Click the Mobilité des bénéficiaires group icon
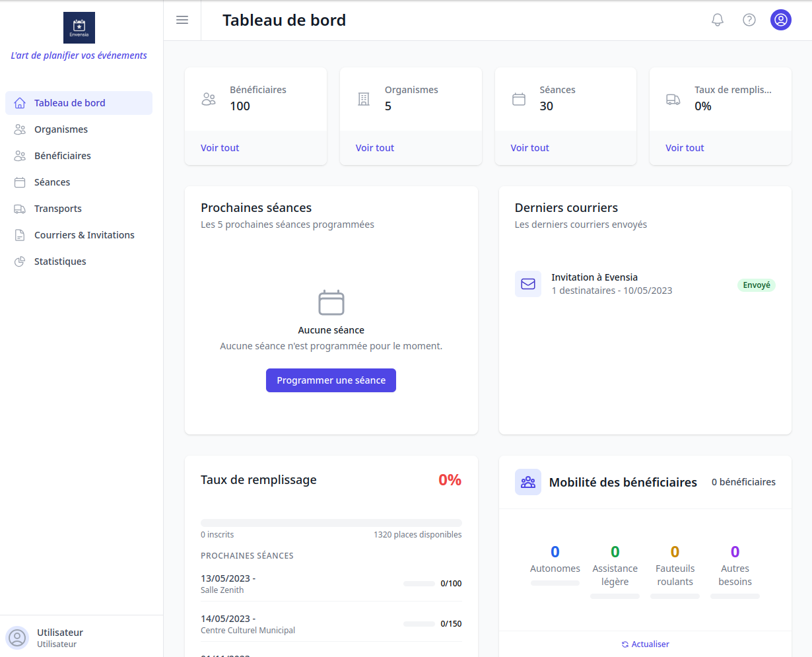 coord(527,482)
